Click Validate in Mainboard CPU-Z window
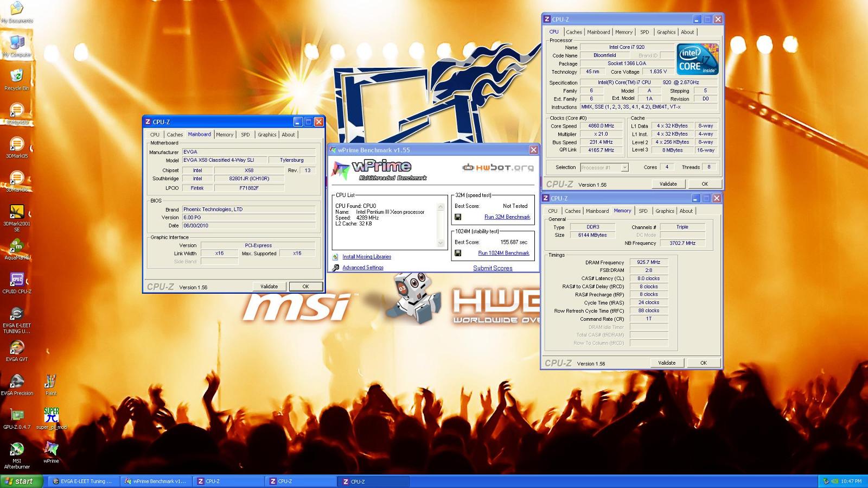Viewport: 868px width, 488px height. point(269,287)
